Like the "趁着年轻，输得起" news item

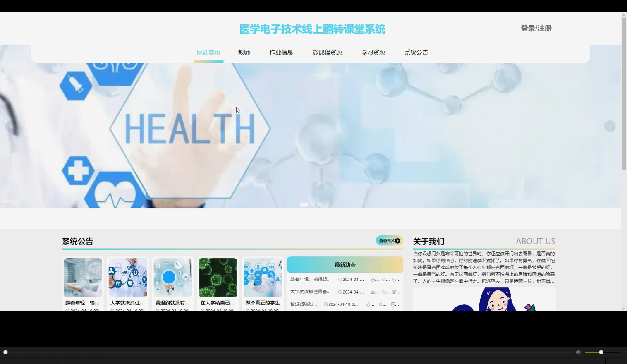point(373,280)
